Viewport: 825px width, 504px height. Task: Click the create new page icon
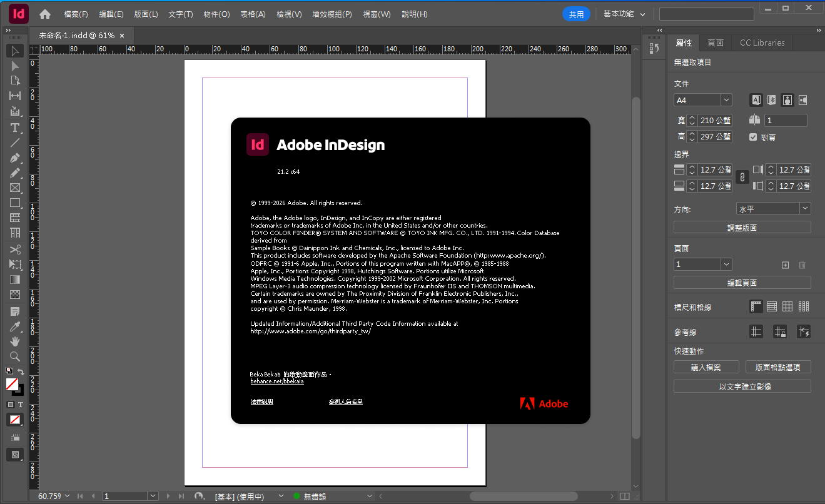(786, 265)
